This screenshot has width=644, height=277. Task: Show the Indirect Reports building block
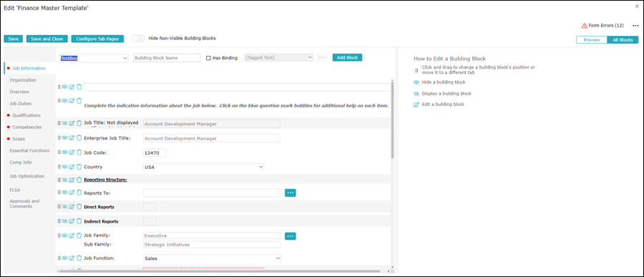click(64, 221)
